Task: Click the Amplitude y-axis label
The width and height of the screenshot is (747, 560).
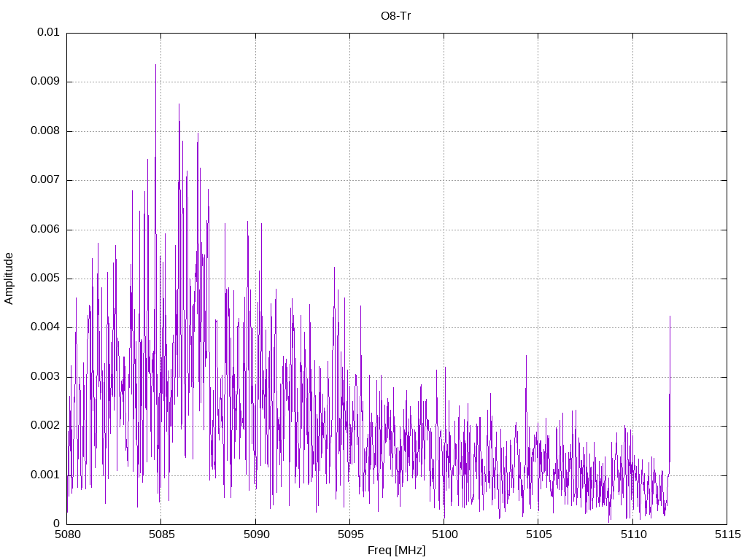Action: pos(9,278)
